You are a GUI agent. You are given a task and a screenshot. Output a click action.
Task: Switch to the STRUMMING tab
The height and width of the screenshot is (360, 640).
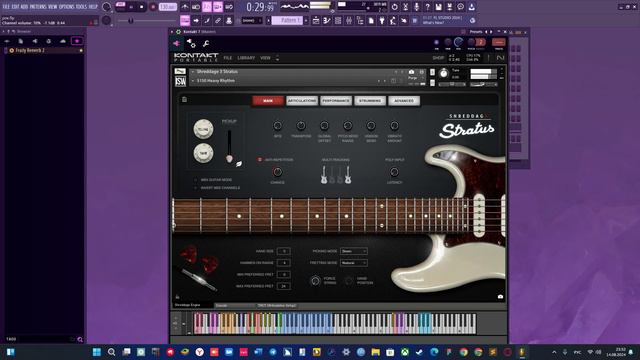click(x=370, y=101)
